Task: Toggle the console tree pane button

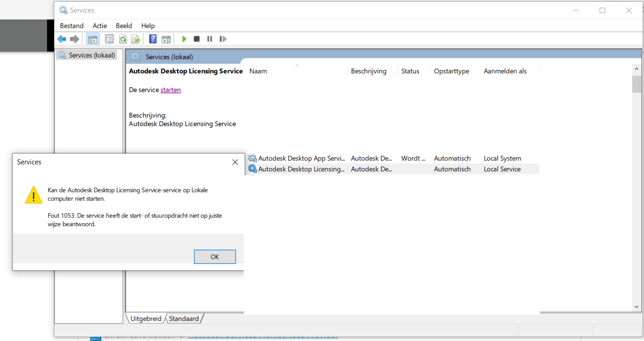Action: pos(93,39)
